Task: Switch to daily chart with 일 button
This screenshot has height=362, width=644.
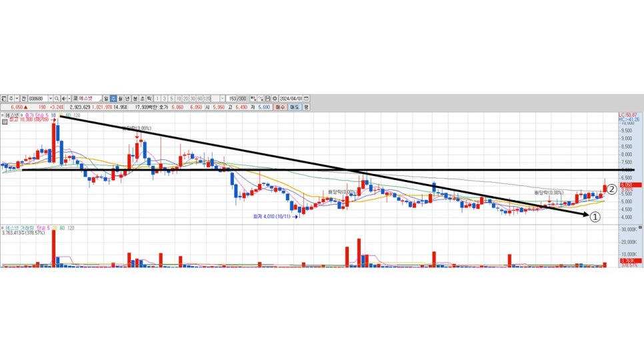Action: [x=106, y=99]
